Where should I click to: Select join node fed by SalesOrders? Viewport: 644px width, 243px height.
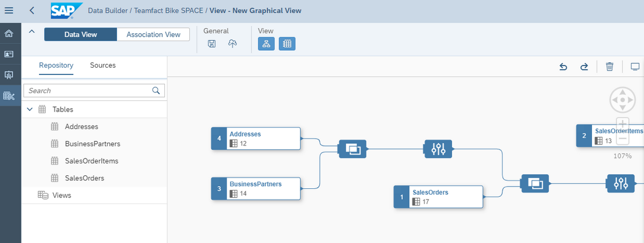535,183
